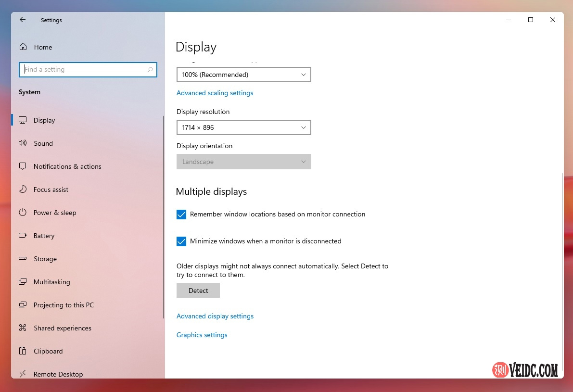
Task: Open Focus assist moon icon
Action: click(23, 190)
